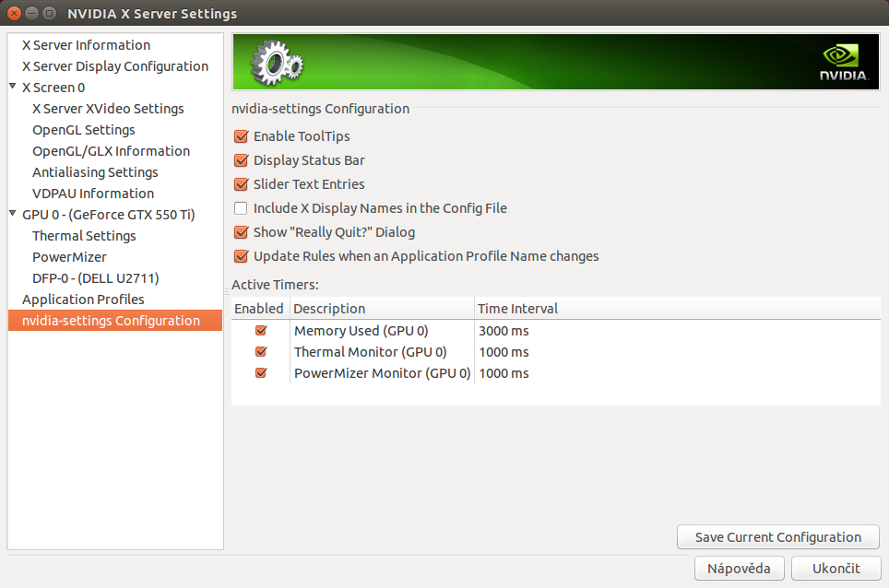Uncheck Slider Text Entries option

[241, 184]
